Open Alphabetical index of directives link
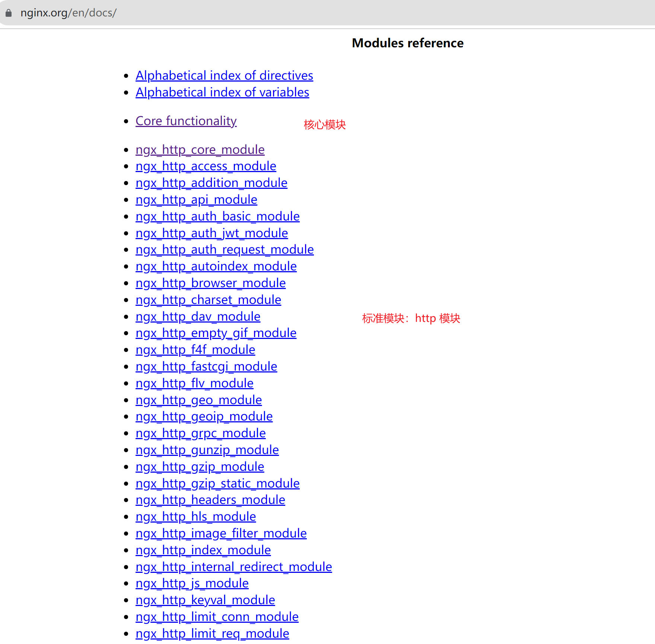Image resolution: width=655 pixels, height=644 pixels. coord(224,76)
